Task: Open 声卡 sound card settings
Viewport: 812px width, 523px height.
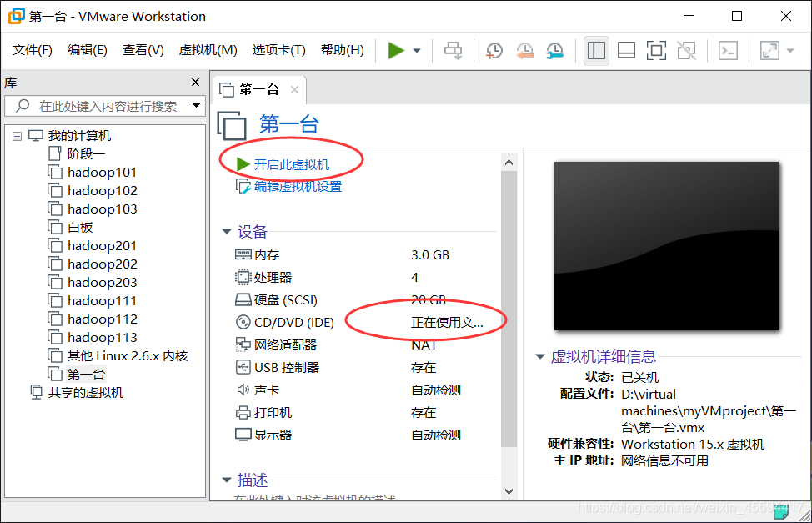Action: coord(258,390)
